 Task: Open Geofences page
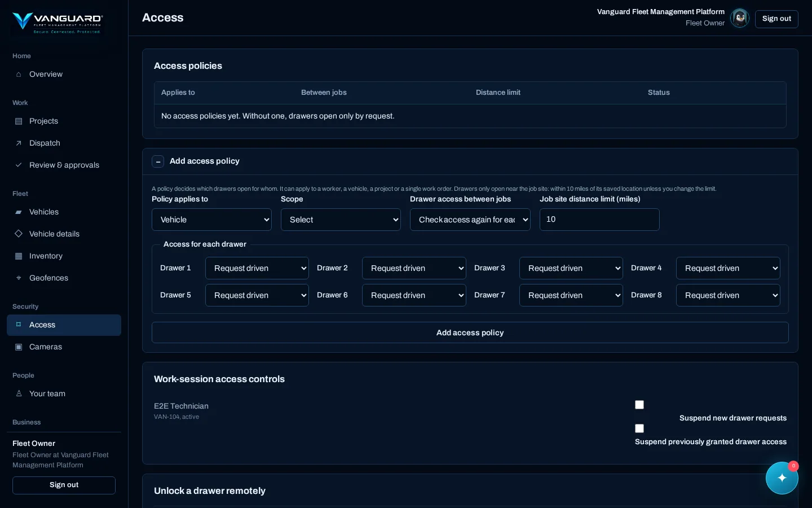tap(64, 278)
